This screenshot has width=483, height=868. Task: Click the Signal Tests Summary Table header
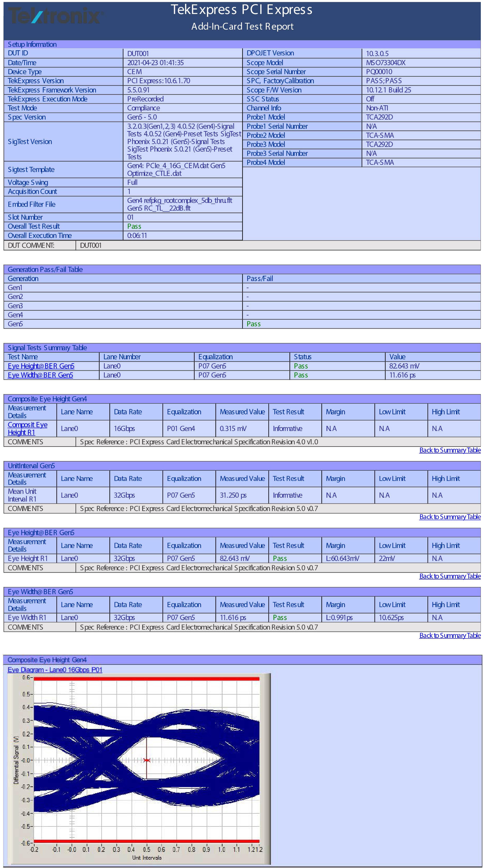(242, 348)
